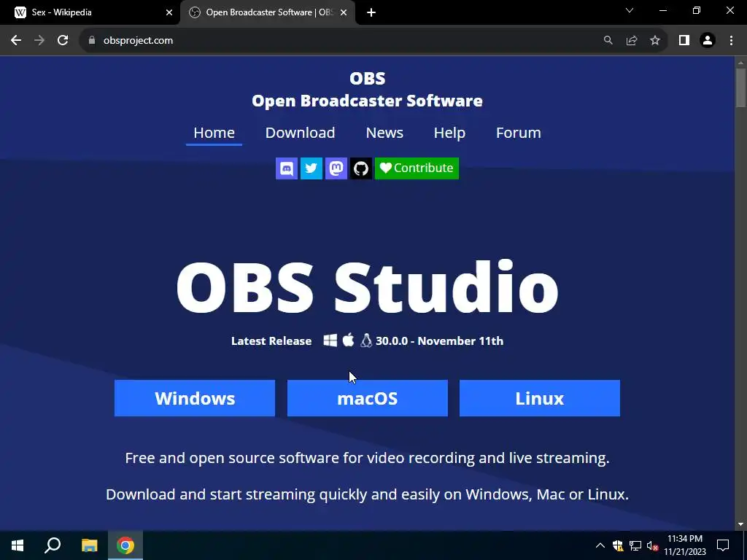Share this page icon
The image size is (747, 560).
click(x=632, y=41)
